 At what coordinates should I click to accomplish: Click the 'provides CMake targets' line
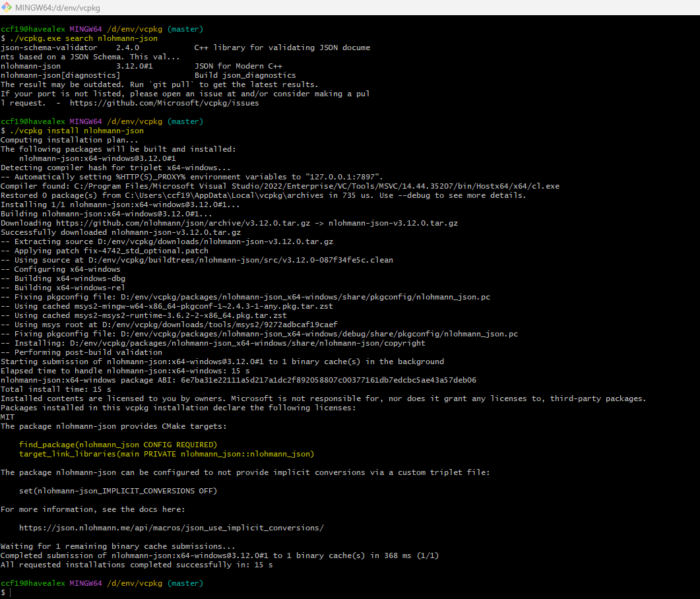click(x=113, y=427)
